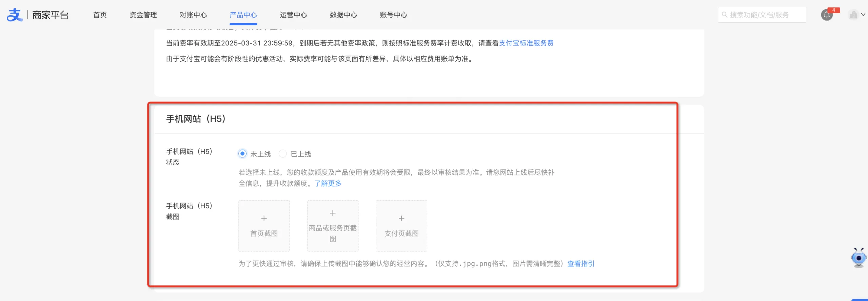Open the blue robot assistant
868x301 pixels.
coord(859,258)
